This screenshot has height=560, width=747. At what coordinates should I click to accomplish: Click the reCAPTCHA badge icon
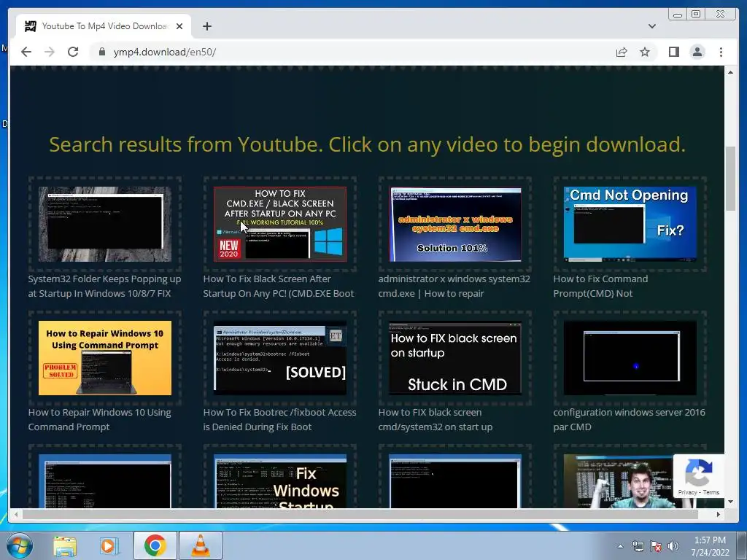698,472
